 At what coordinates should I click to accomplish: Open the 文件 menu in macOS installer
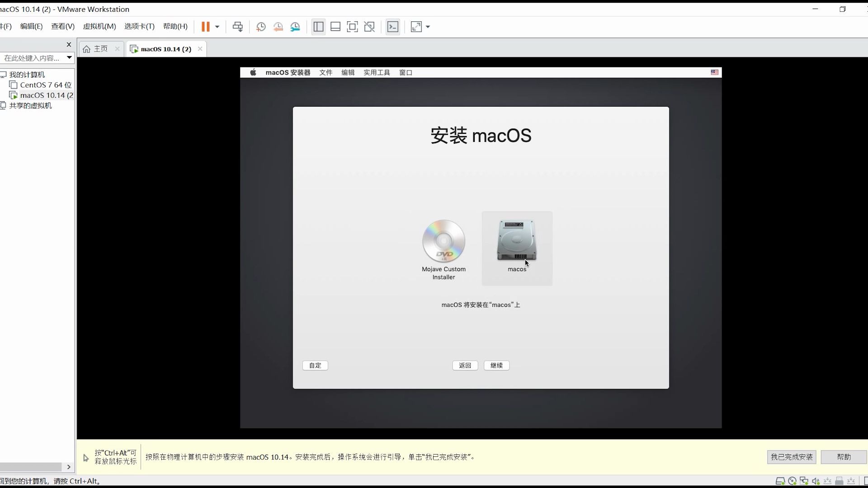point(326,72)
